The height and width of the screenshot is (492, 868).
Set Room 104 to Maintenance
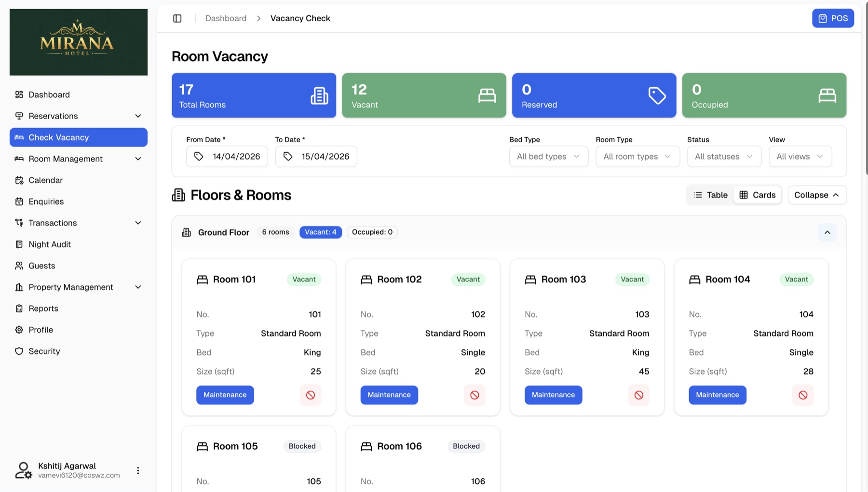tap(718, 395)
